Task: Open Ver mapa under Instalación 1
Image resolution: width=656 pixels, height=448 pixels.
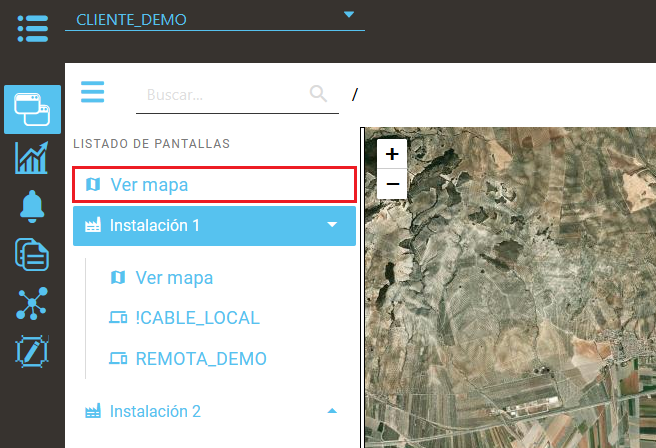Action: pyautogui.click(x=174, y=277)
